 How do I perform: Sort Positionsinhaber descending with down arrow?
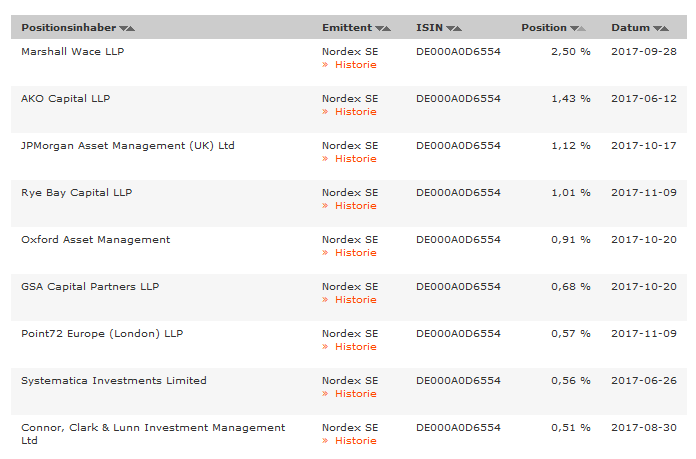[x=124, y=28]
